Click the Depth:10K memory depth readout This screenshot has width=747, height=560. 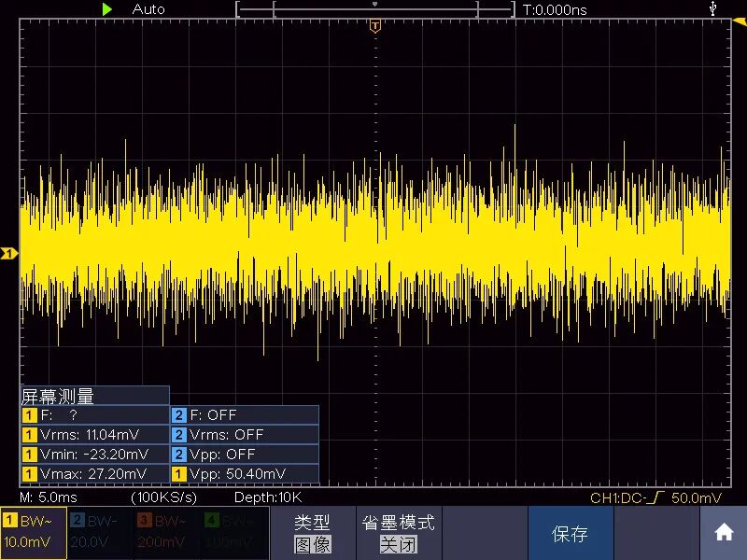[x=268, y=497]
